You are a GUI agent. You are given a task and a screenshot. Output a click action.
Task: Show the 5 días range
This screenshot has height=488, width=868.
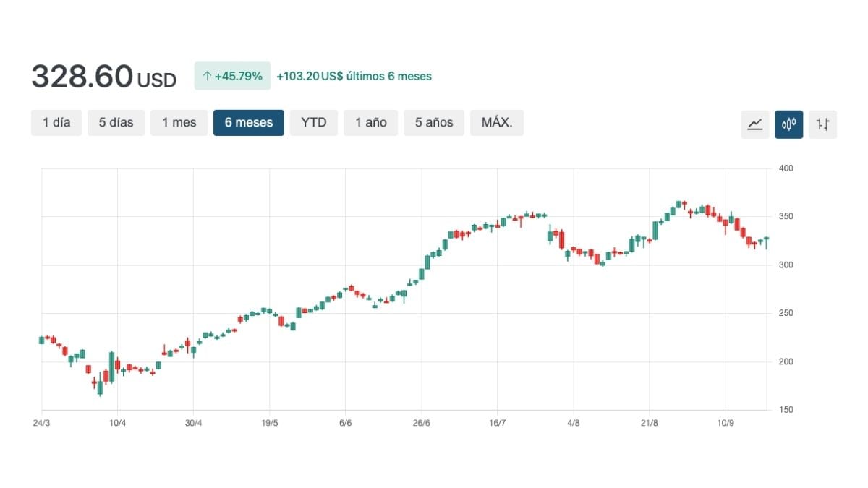point(116,122)
